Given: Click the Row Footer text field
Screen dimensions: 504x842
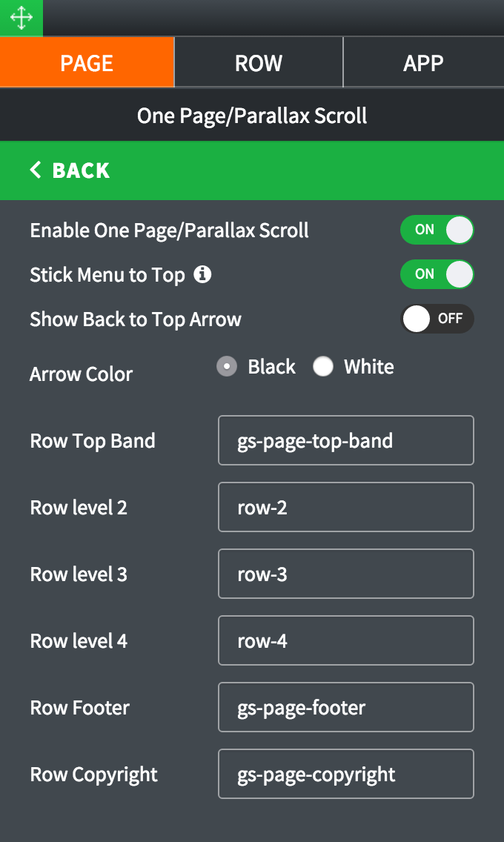Looking at the screenshot, I should point(345,707).
